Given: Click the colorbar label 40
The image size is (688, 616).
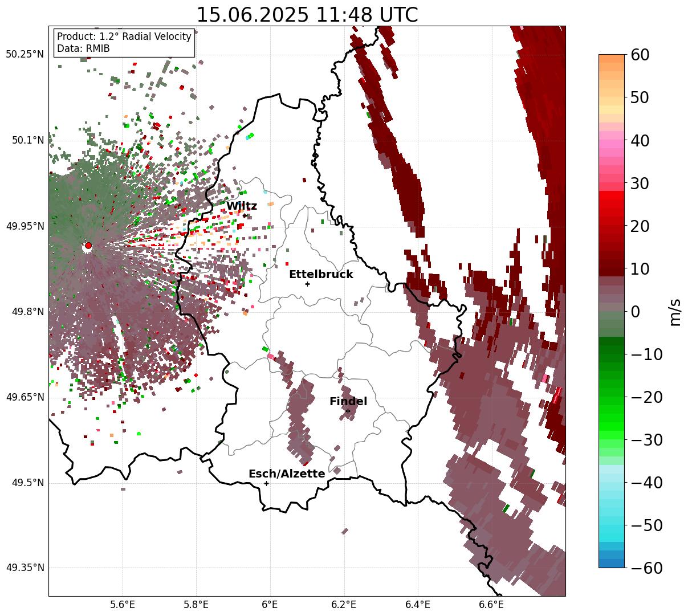Looking at the screenshot, I should (640, 140).
